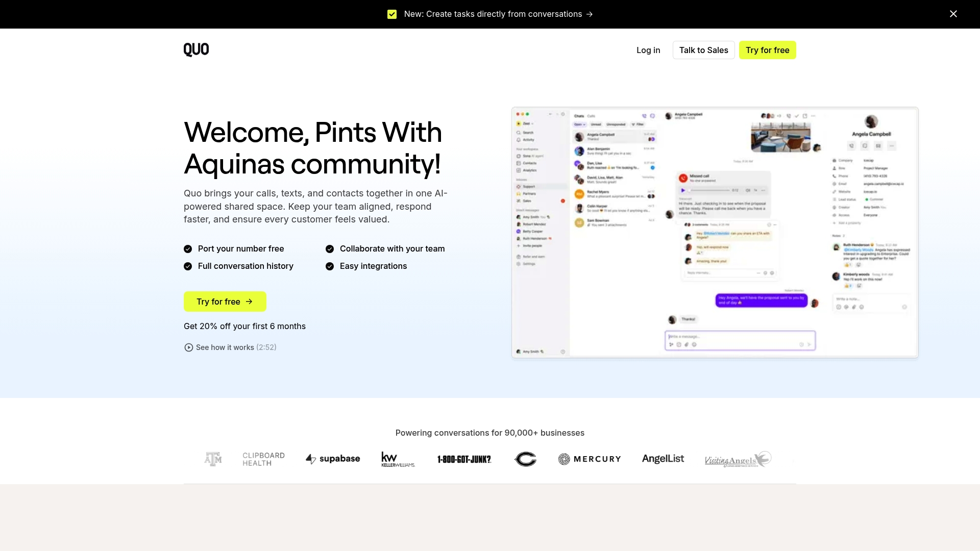
Task: Click the AngelList logo
Action: point(663,459)
